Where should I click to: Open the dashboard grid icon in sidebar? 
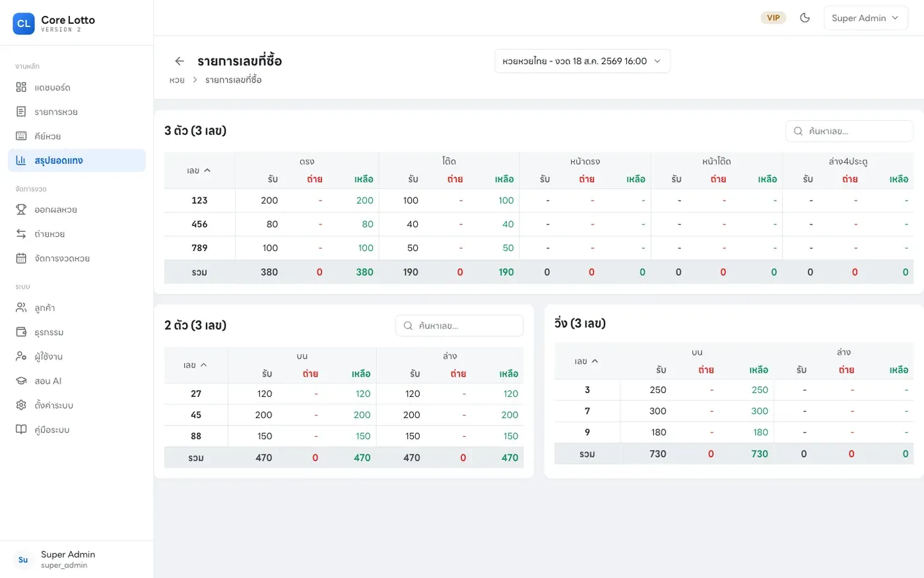click(x=21, y=87)
